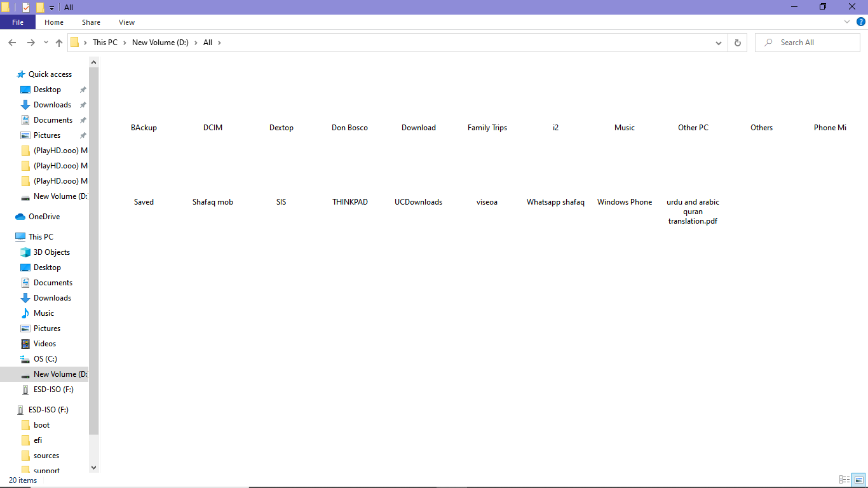Click the New folder icon in title bar
This screenshot has width=868, height=488.
(x=40, y=7)
